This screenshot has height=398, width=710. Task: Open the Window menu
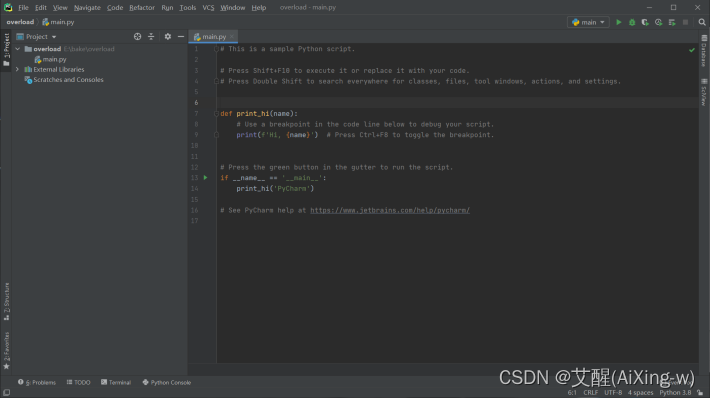(x=232, y=8)
